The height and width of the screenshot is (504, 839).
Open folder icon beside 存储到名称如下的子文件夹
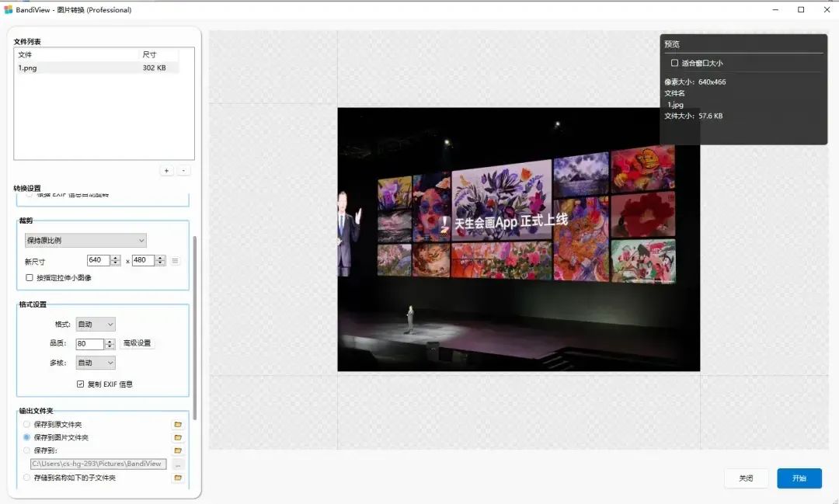pyautogui.click(x=178, y=478)
